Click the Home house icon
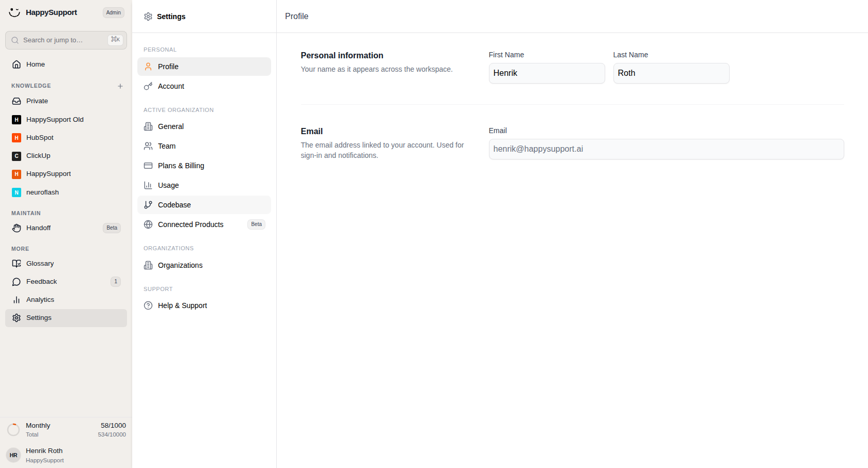Viewport: 868px width, 468px height. [x=17, y=64]
